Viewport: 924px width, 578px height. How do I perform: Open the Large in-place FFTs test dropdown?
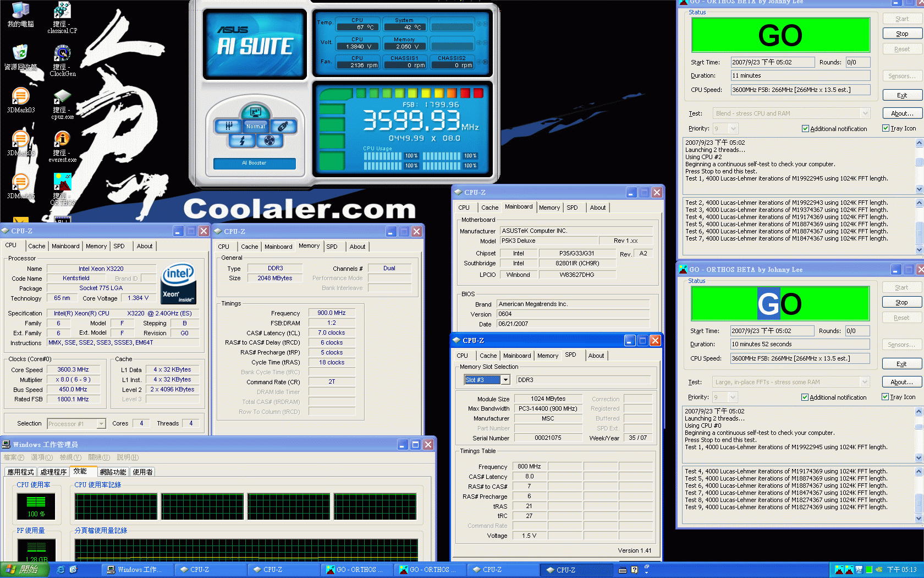click(x=865, y=382)
